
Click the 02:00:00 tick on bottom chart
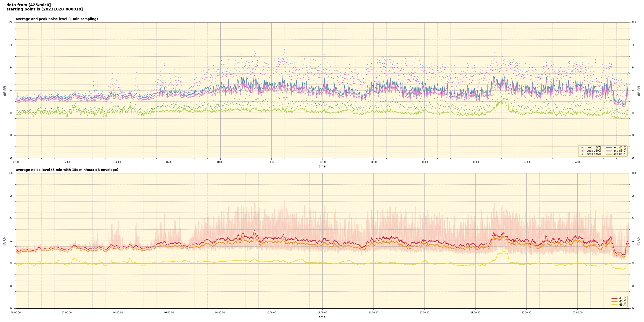pyautogui.click(x=67, y=313)
